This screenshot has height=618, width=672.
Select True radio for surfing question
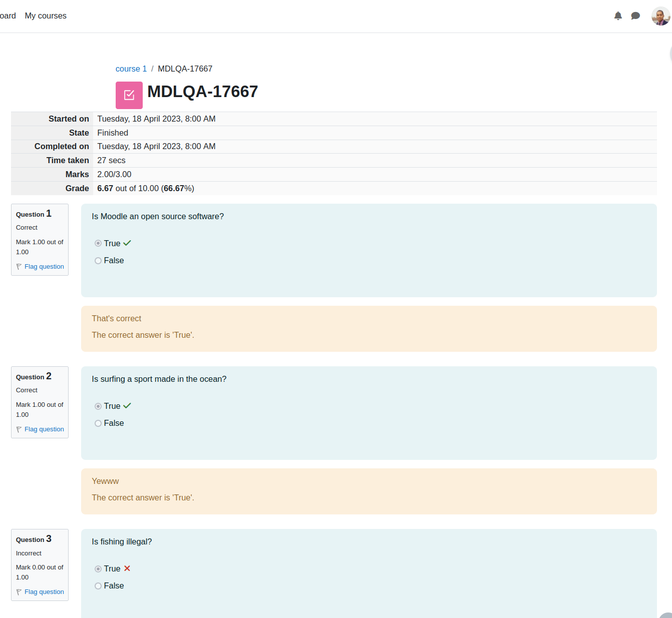pyautogui.click(x=98, y=406)
